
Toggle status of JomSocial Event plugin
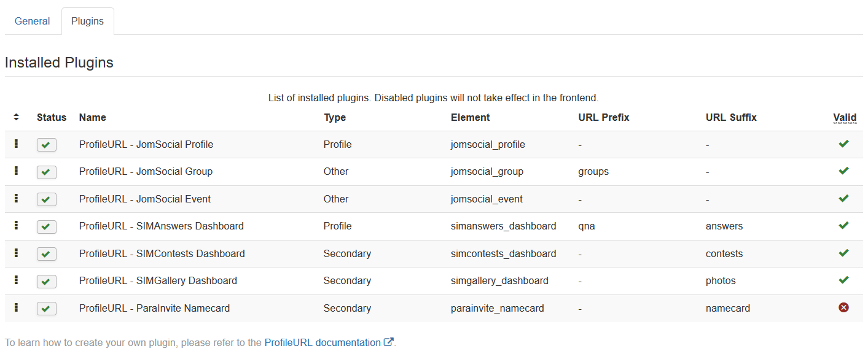click(x=47, y=199)
